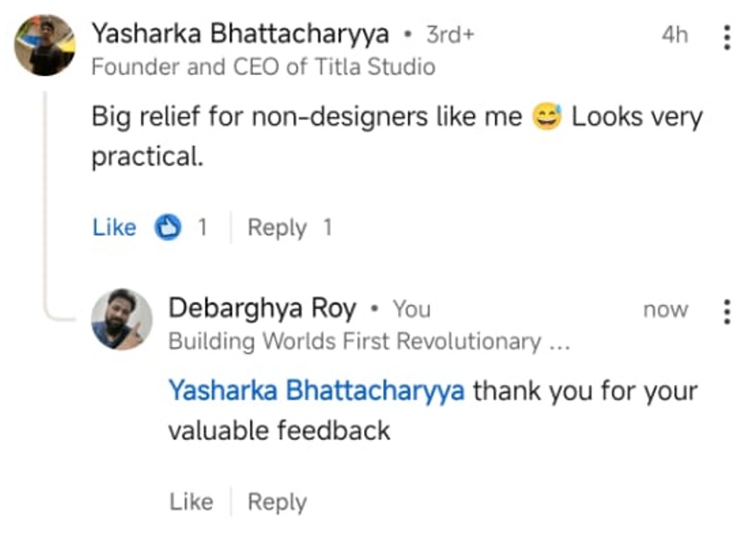This screenshot has height=546, width=756.
Task: Open Debarghya Roy's profile picture
Action: 122,319
